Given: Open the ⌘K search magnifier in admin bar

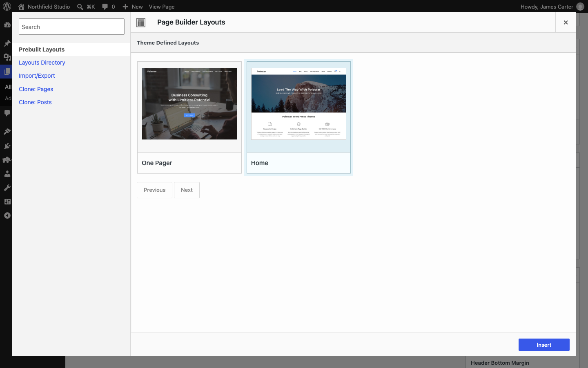Looking at the screenshot, I should [80, 7].
